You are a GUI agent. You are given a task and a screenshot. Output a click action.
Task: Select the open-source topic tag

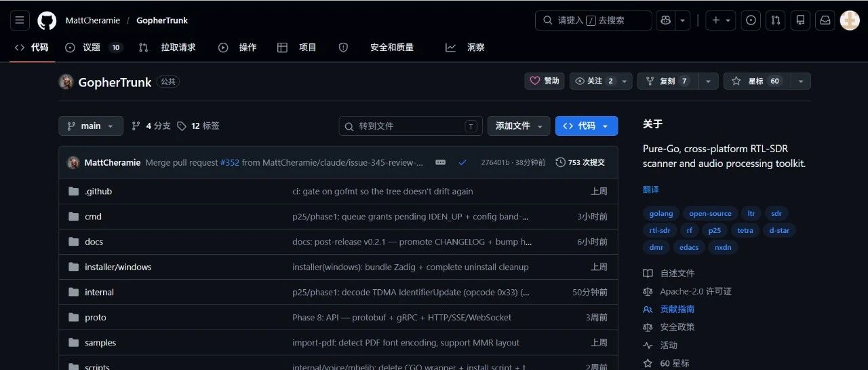(711, 213)
